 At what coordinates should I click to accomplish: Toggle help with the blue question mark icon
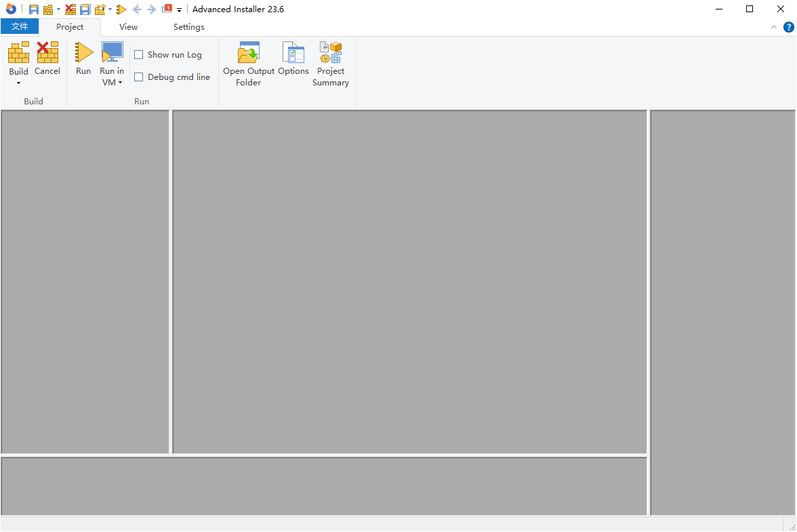click(x=788, y=26)
